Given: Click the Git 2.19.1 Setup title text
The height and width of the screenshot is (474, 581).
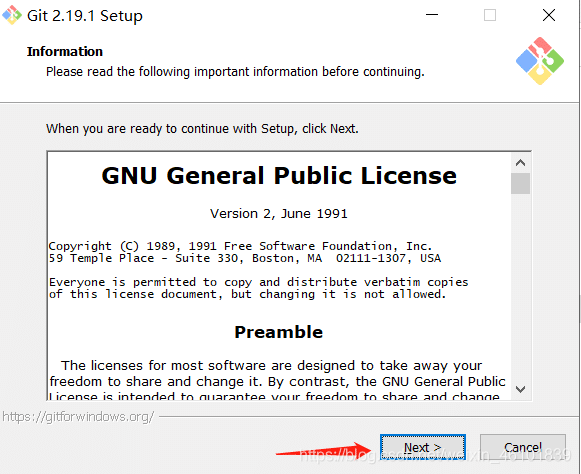Looking at the screenshot, I should pyautogui.click(x=85, y=16).
